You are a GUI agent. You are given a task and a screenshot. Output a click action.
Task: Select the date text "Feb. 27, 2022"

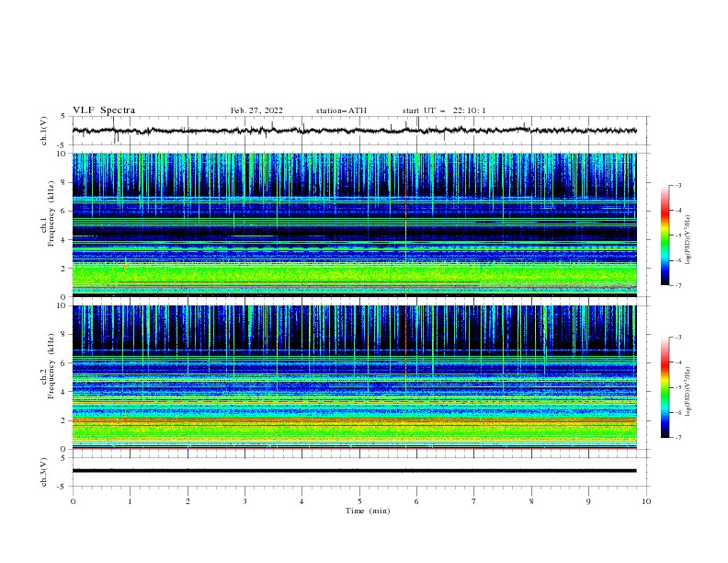click(x=256, y=110)
